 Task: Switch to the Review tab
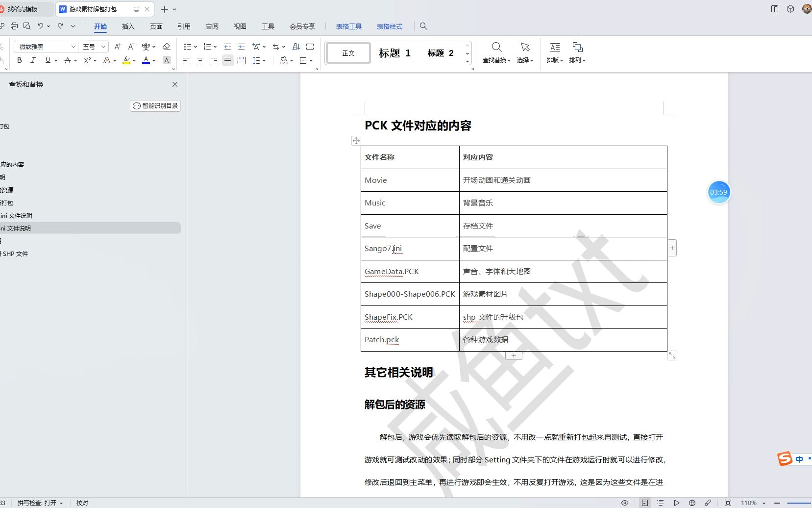tap(212, 26)
